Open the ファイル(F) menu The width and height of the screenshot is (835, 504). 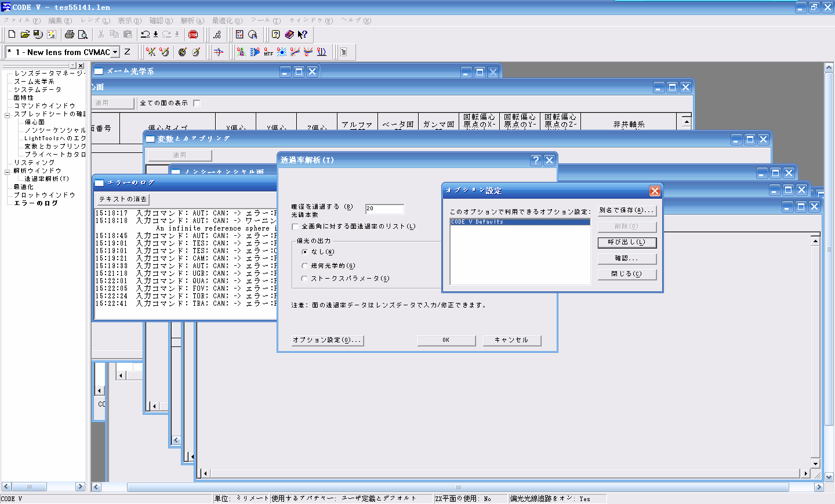(22, 21)
